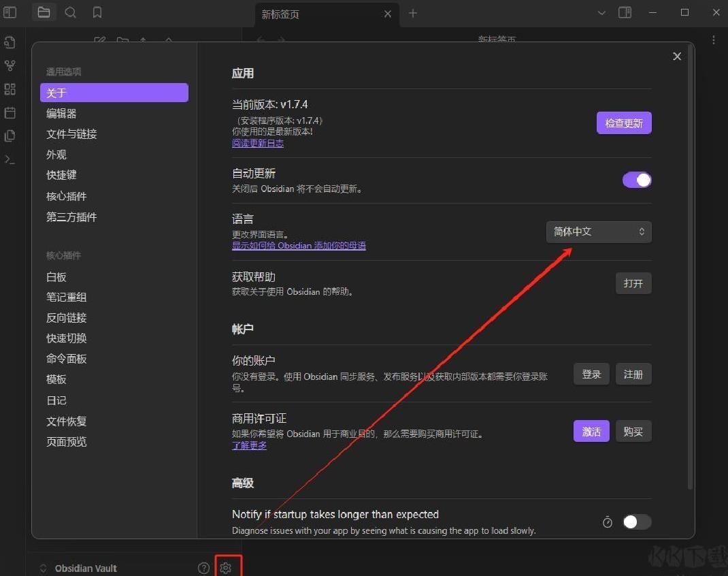Open 模板 plugin settings
This screenshot has height=576, width=728.
point(114,379)
